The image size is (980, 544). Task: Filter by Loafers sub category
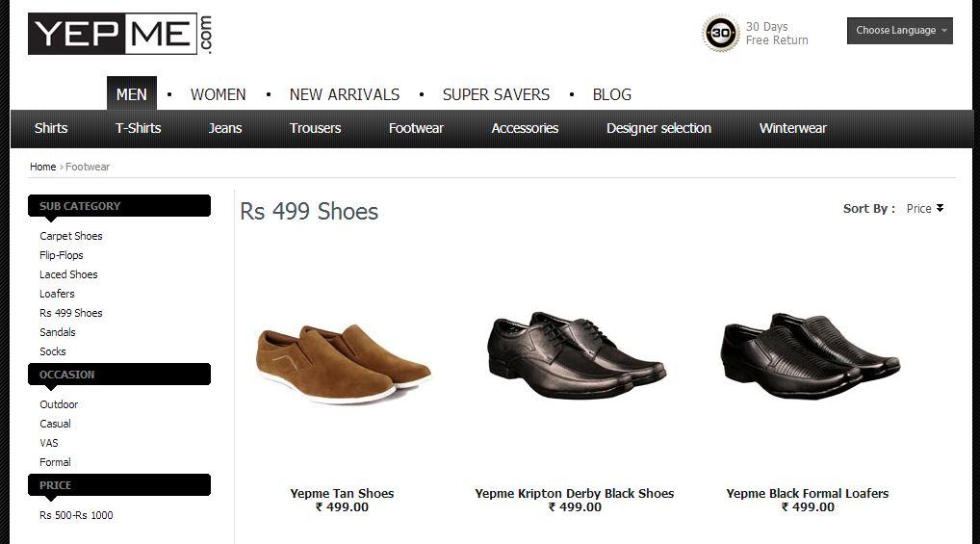[57, 294]
